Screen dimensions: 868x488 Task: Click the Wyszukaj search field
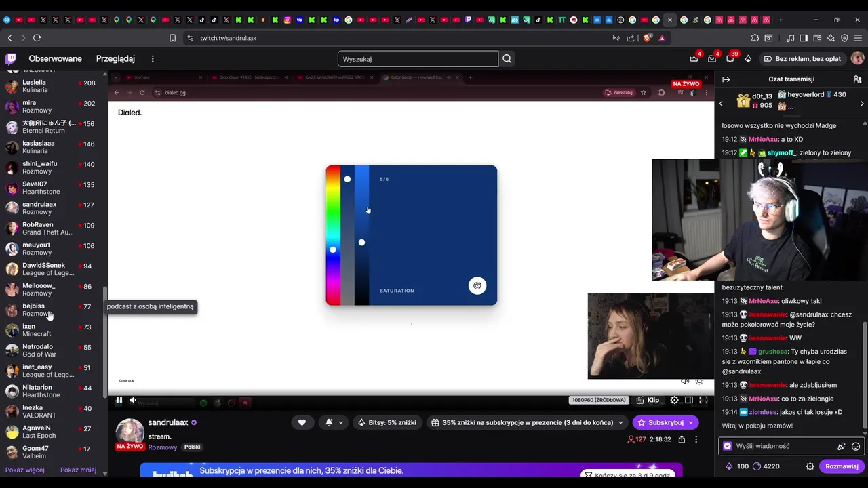coord(418,59)
